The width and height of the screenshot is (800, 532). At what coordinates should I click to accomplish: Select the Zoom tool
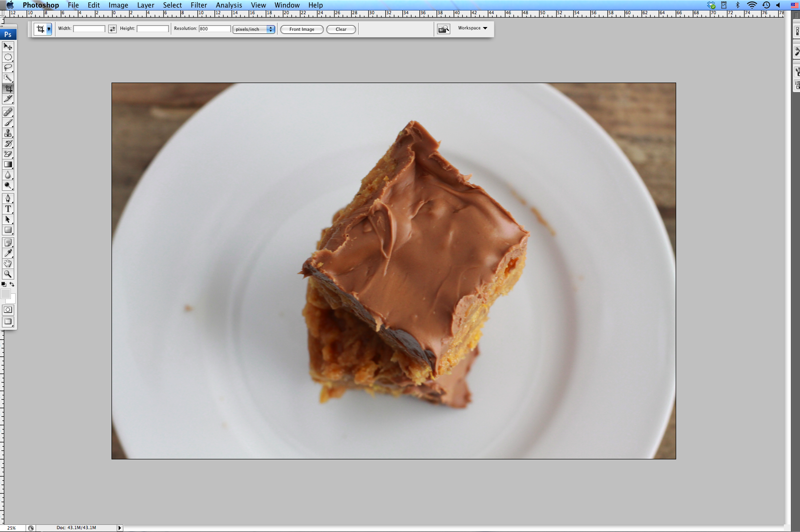8,274
